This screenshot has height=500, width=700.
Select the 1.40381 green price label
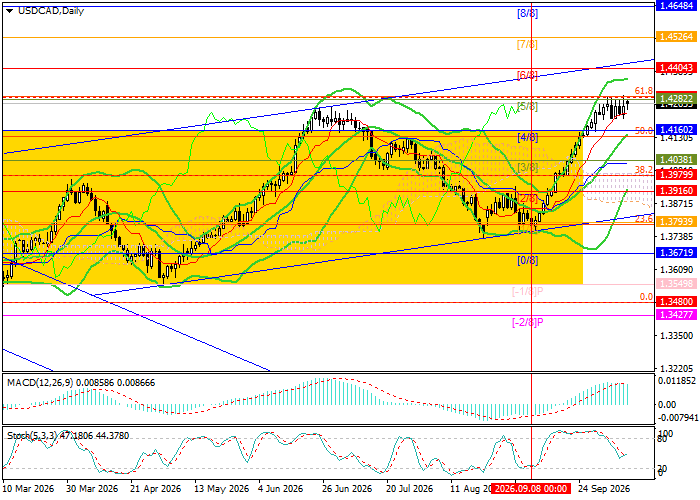676,159
